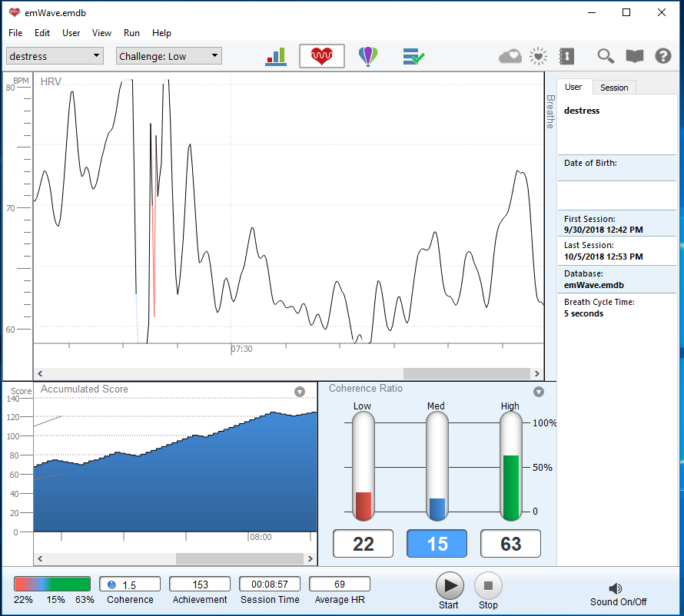The width and height of the screenshot is (684, 616).
Task: Click the emWave heart title bar icon
Action: [x=15, y=12]
